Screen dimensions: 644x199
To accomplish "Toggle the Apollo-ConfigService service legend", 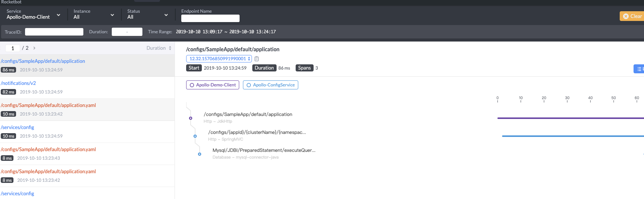I will click(x=271, y=85).
